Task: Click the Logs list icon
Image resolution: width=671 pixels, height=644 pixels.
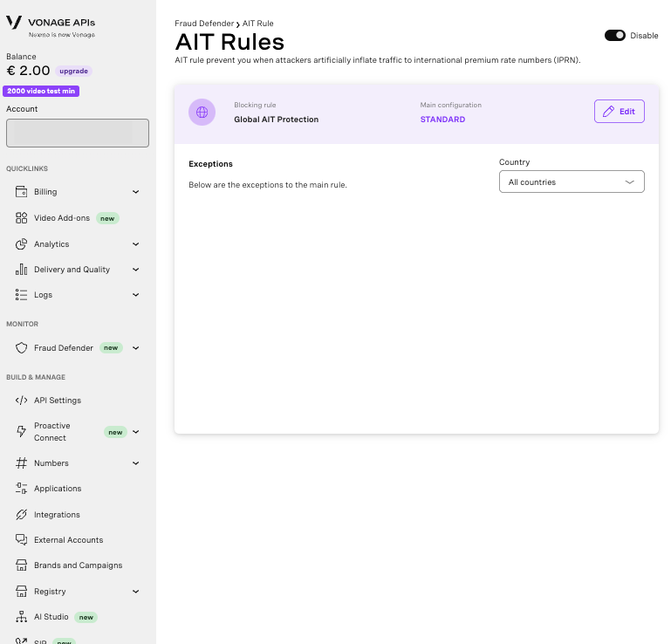Action: click(22, 295)
